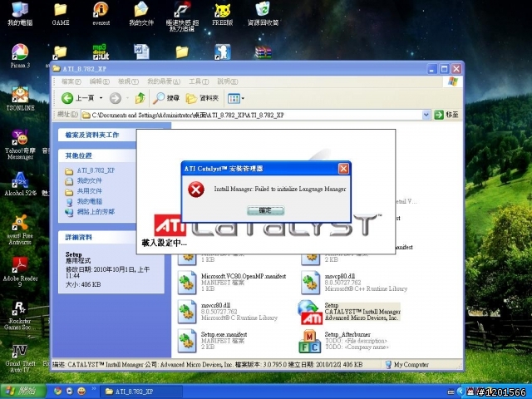The width and height of the screenshot is (532, 399).
Task: Close the ATI Catalyst error dialog
Action: 343,169
